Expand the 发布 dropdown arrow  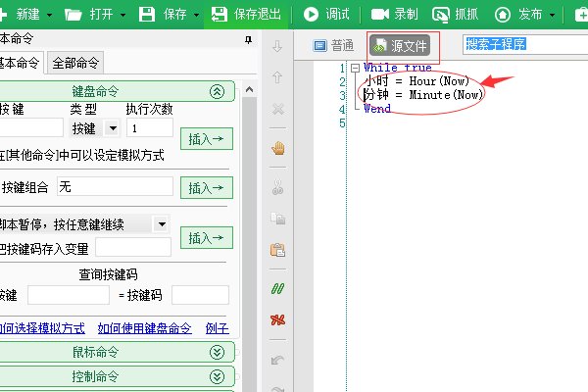[552, 16]
